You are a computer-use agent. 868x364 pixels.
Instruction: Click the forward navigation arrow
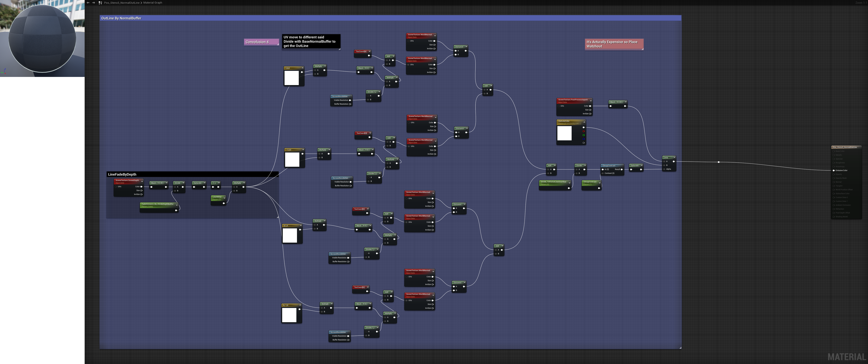94,3
